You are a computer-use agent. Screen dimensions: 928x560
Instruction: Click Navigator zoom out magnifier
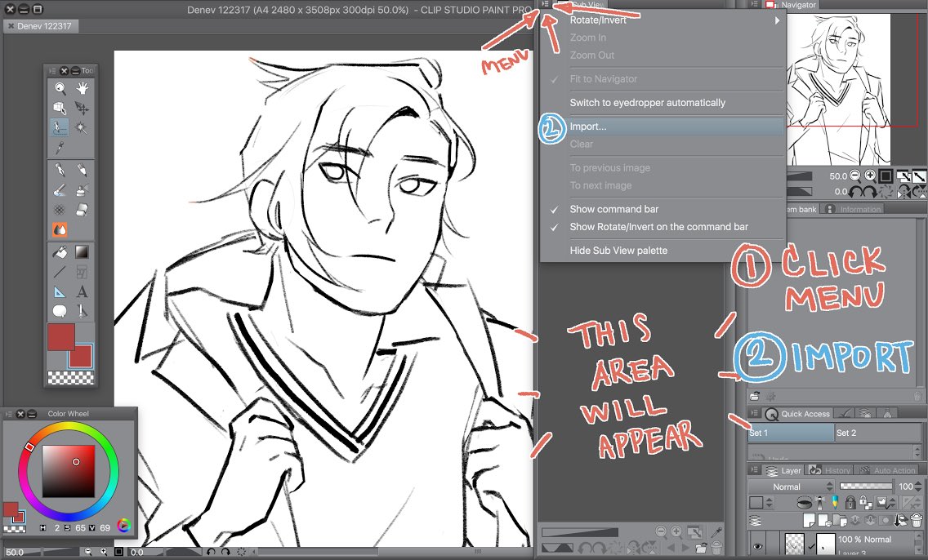click(x=854, y=176)
